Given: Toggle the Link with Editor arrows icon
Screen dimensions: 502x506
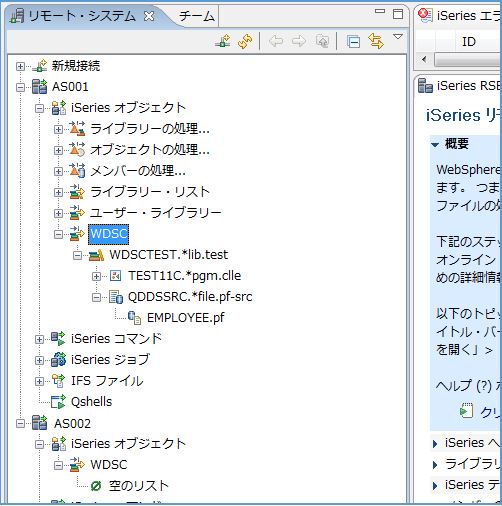Looking at the screenshot, I should pos(376,41).
